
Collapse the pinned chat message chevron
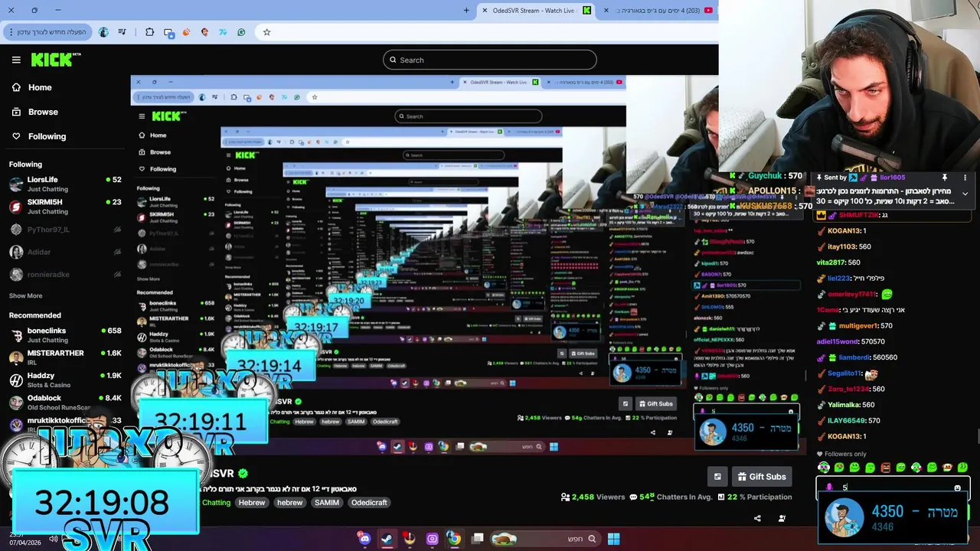pos(965,194)
